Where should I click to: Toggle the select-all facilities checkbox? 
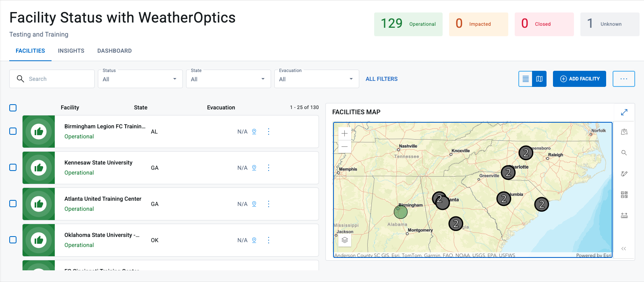[13, 108]
